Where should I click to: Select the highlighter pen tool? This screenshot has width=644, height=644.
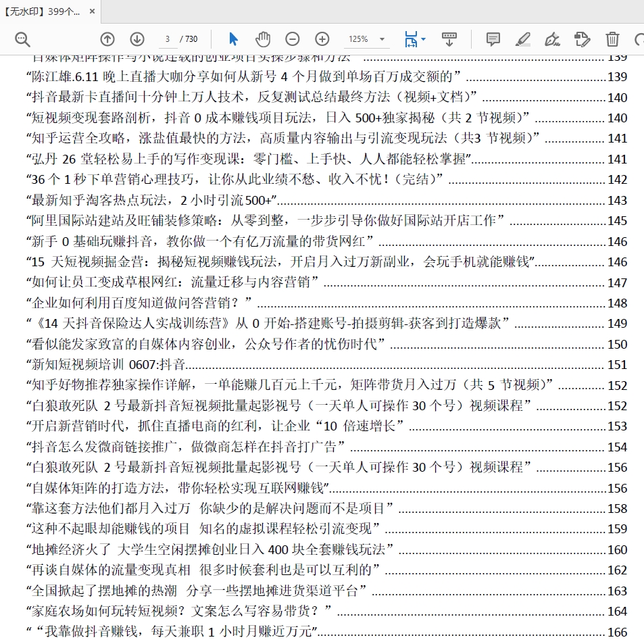(522, 39)
